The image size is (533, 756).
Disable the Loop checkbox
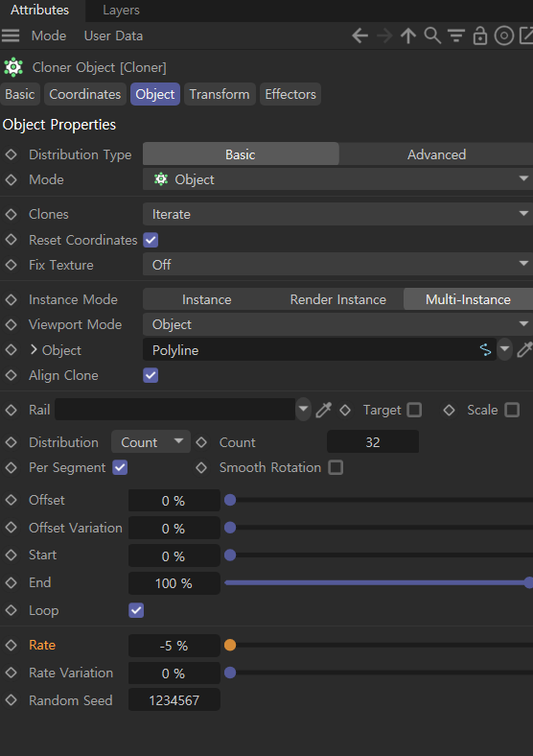coord(136,610)
